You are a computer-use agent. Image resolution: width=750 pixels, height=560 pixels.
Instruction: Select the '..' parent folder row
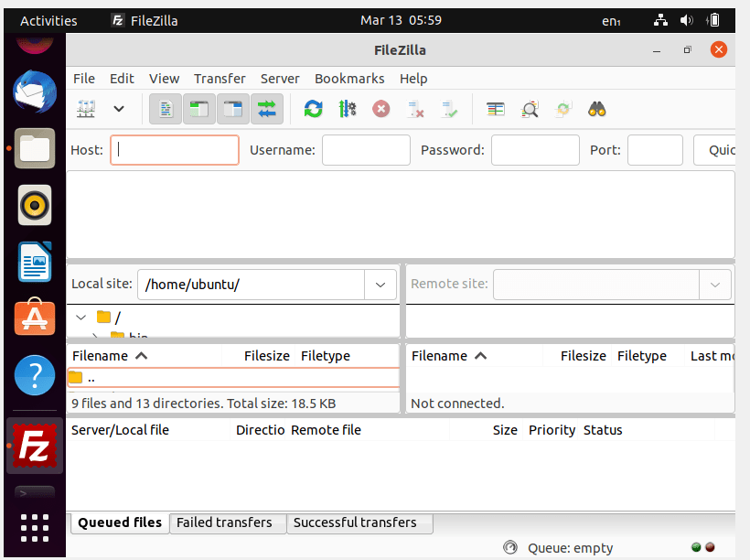tap(233, 378)
